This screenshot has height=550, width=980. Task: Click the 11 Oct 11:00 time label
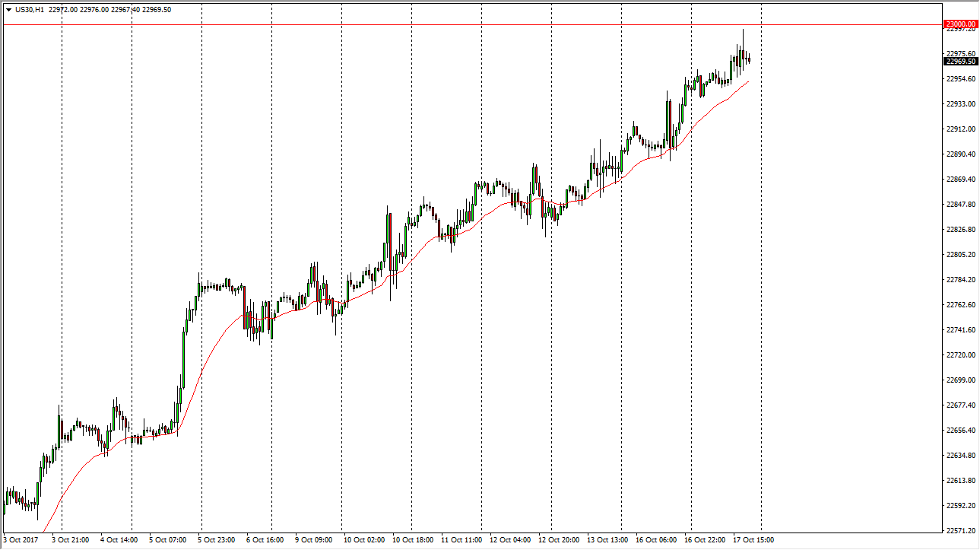[x=461, y=540]
